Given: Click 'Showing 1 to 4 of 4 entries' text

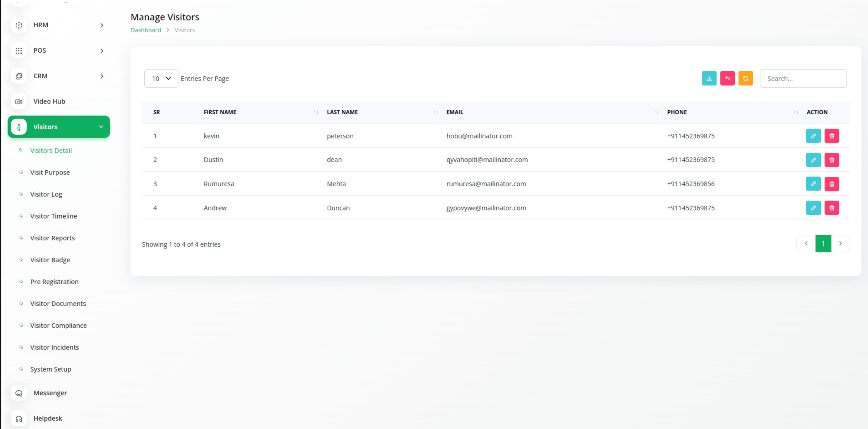Looking at the screenshot, I should [181, 245].
